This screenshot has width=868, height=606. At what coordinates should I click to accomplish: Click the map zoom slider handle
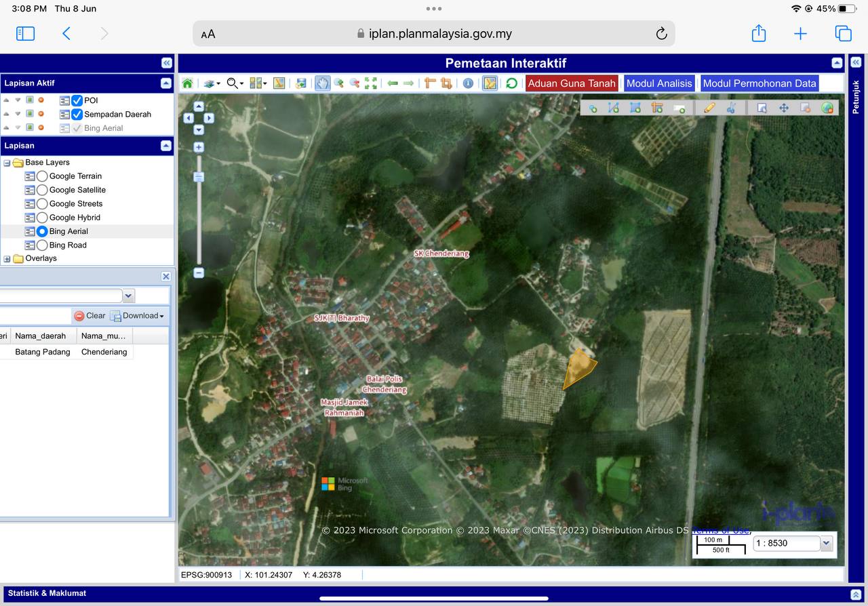tap(199, 177)
